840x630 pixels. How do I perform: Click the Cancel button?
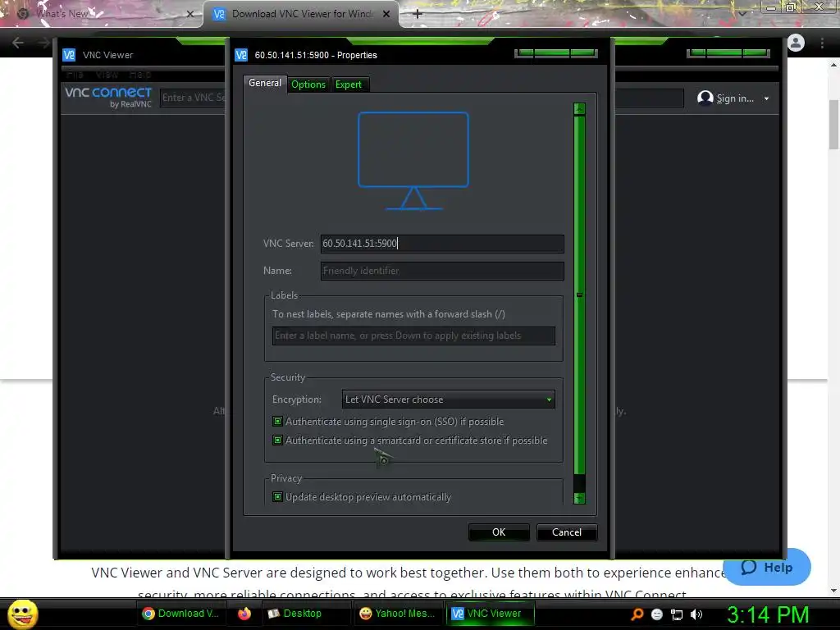[x=567, y=532]
